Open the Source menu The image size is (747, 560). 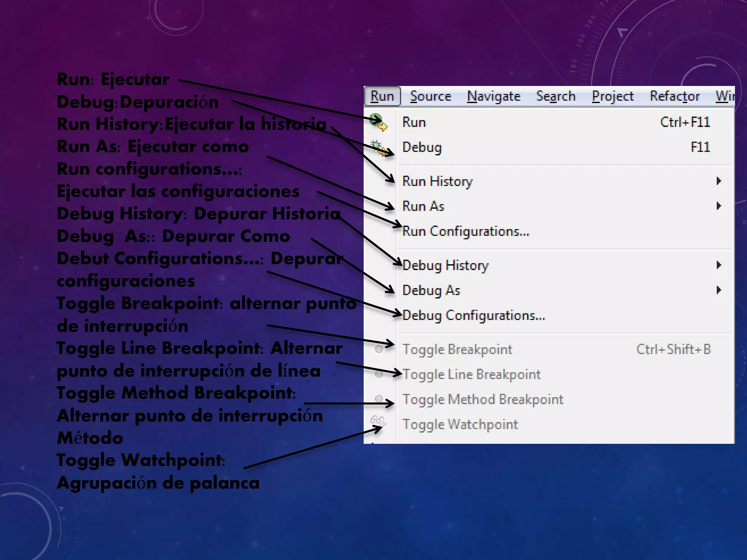430,96
